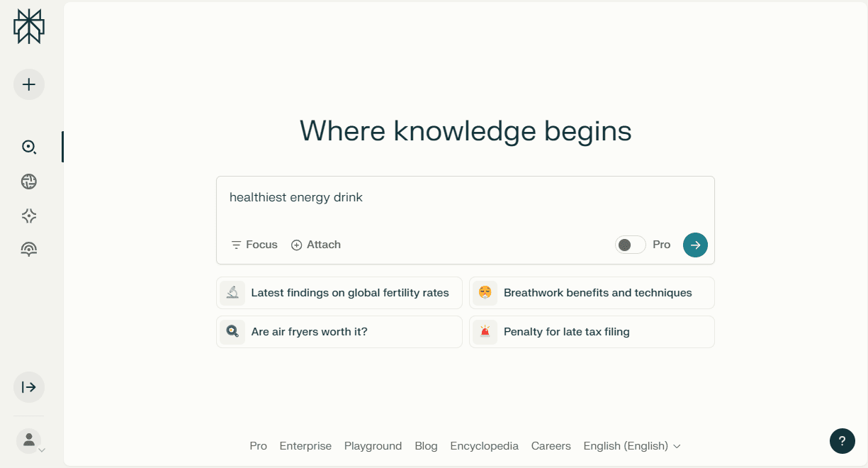
Task: Submit the search with arrow button
Action: (695, 245)
